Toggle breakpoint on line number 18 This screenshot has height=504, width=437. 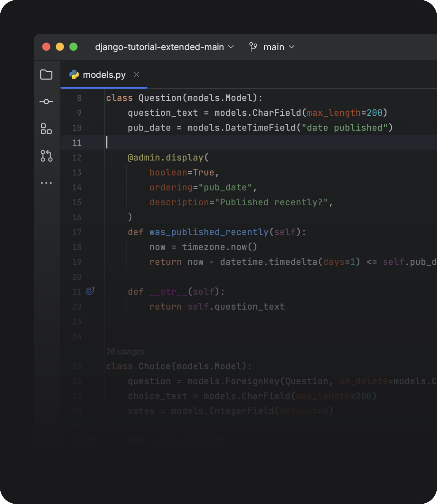pyautogui.click(x=77, y=247)
